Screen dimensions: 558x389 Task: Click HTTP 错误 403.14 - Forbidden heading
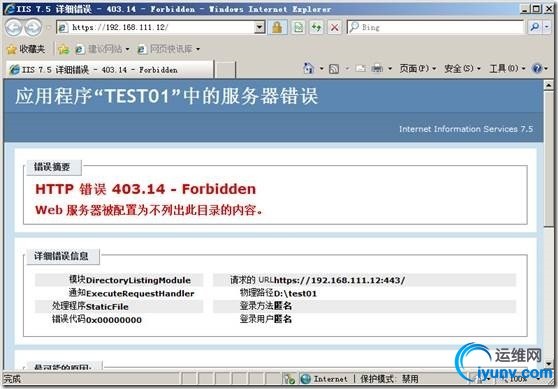click(145, 189)
